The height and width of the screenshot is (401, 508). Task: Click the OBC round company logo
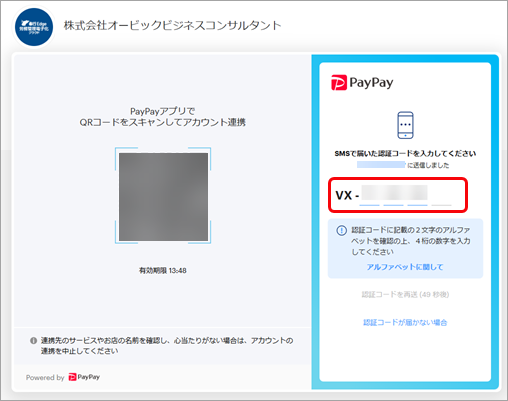tap(34, 27)
